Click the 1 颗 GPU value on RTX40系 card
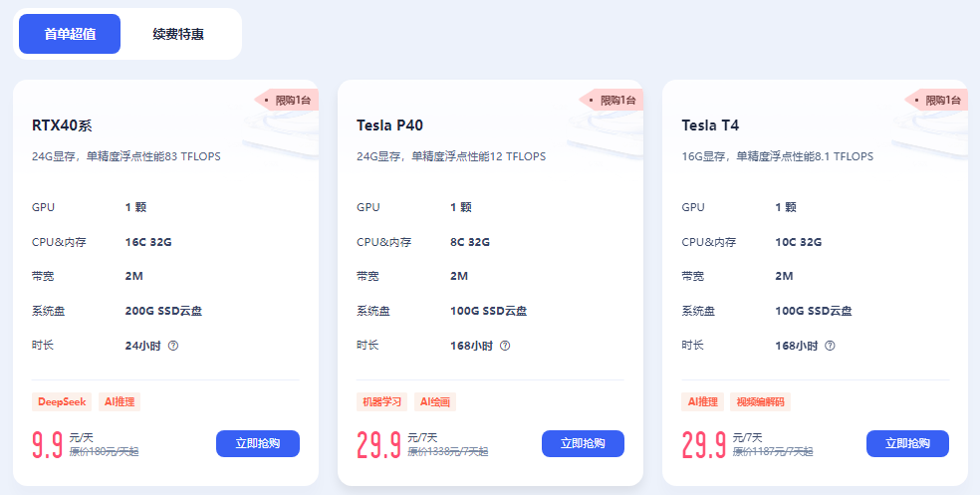The width and height of the screenshot is (980, 495). (x=135, y=207)
